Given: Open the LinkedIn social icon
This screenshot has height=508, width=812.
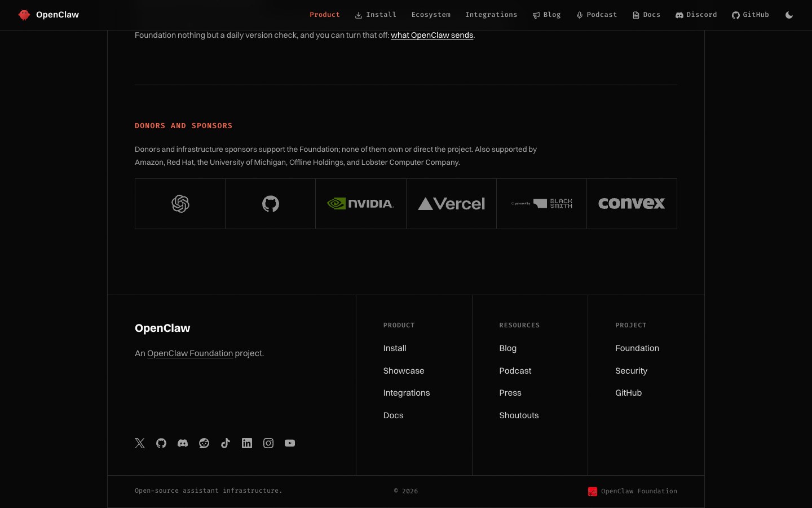Looking at the screenshot, I should [247, 443].
